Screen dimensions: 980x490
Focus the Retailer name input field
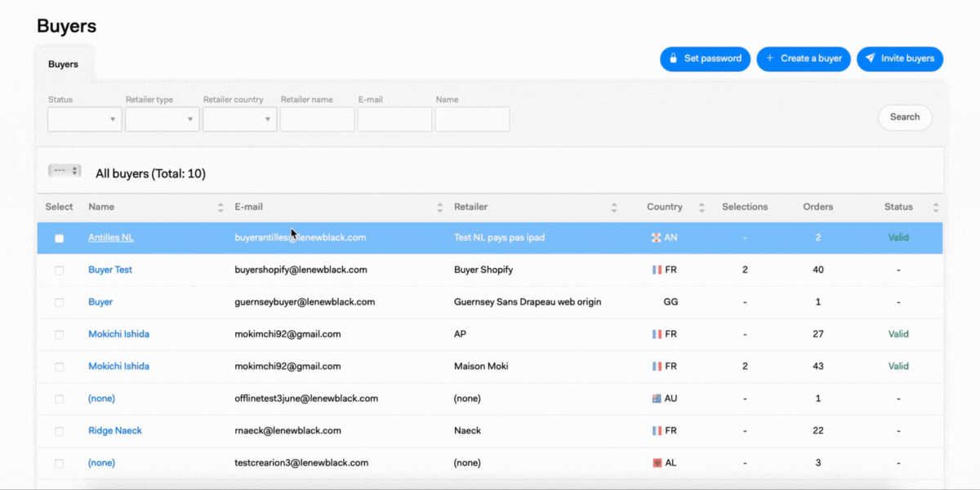click(x=318, y=119)
